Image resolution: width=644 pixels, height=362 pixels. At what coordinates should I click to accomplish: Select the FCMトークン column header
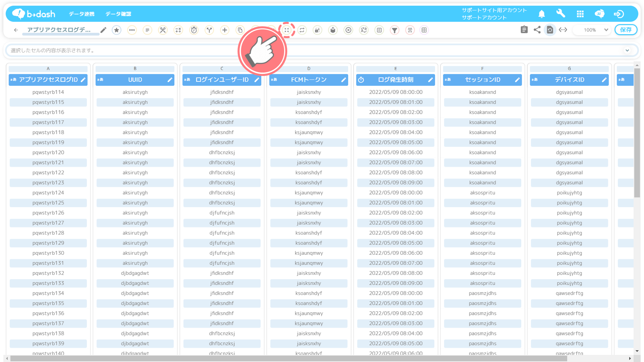[x=309, y=80]
